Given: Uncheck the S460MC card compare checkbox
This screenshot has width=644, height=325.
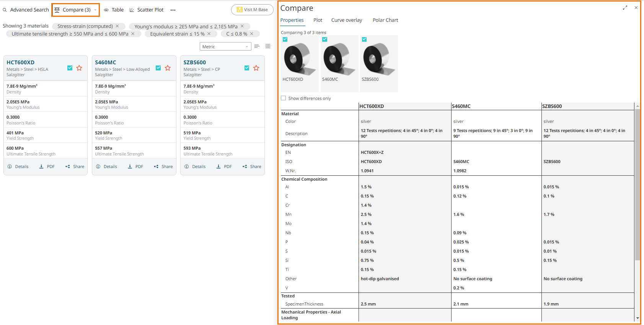Looking at the screenshot, I should click(x=158, y=68).
